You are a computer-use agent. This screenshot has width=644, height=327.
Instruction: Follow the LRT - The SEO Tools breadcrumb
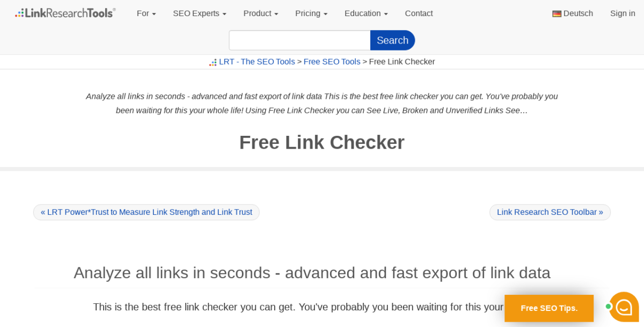[257, 61]
